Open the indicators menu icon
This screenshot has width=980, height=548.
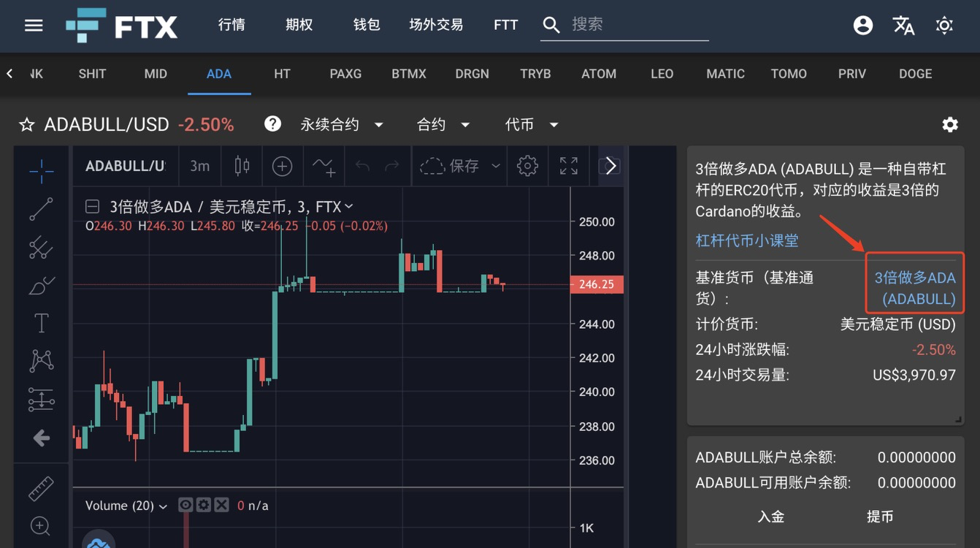pyautogui.click(x=324, y=166)
